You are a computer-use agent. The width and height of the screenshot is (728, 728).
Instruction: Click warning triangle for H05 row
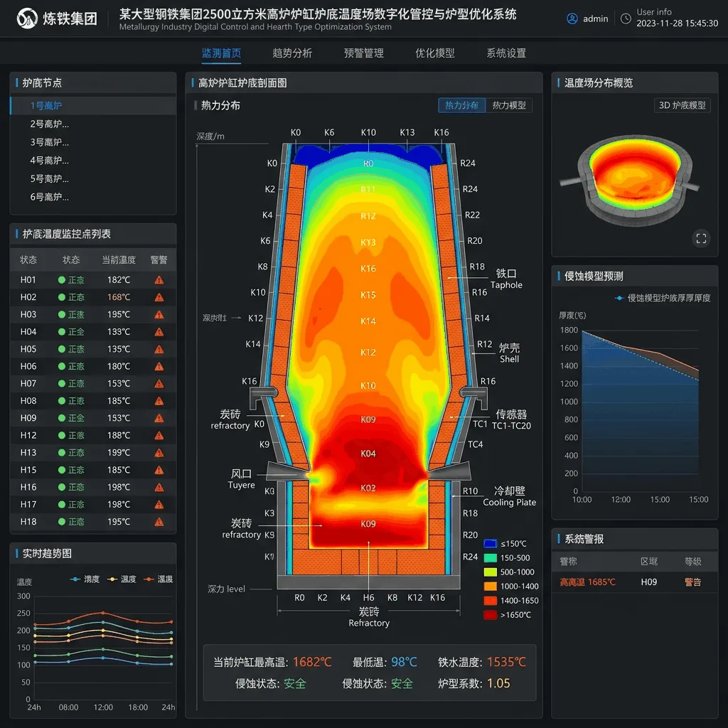(159, 348)
